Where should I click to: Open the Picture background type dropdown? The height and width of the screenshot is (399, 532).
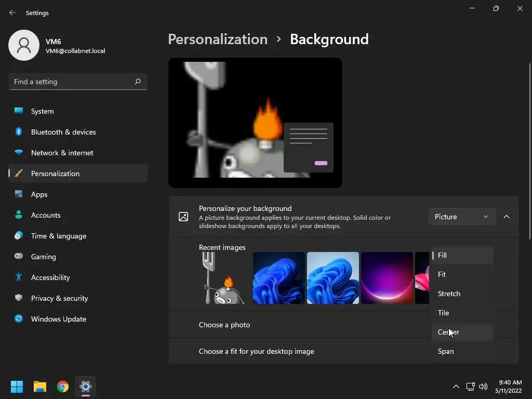pyautogui.click(x=462, y=217)
